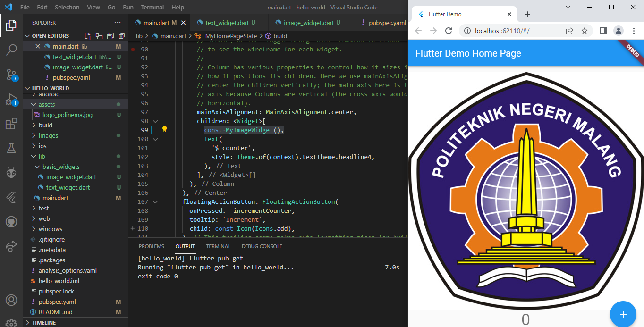The width and height of the screenshot is (644, 327).
Task: Open the Terminal menu
Action: pos(152,7)
